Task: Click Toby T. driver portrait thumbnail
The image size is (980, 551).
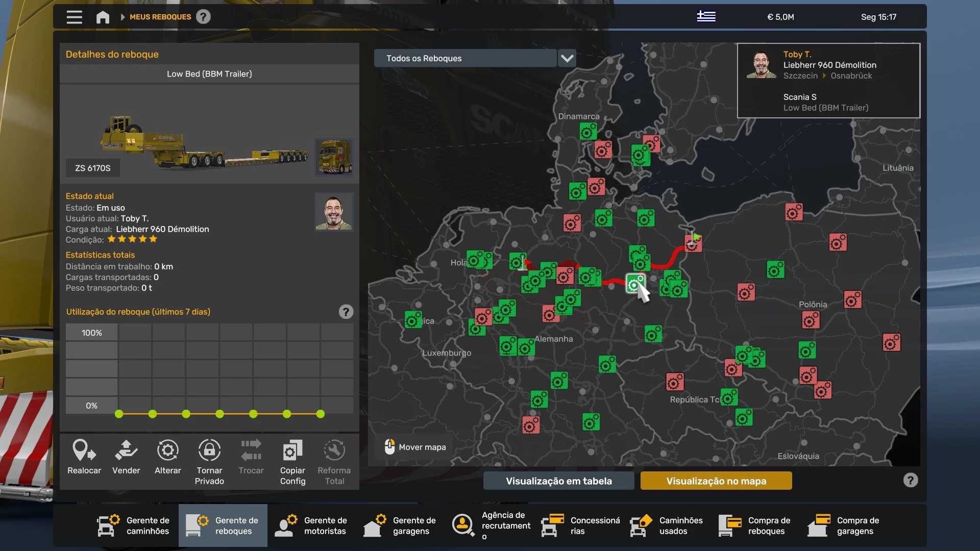Action: coord(334,212)
